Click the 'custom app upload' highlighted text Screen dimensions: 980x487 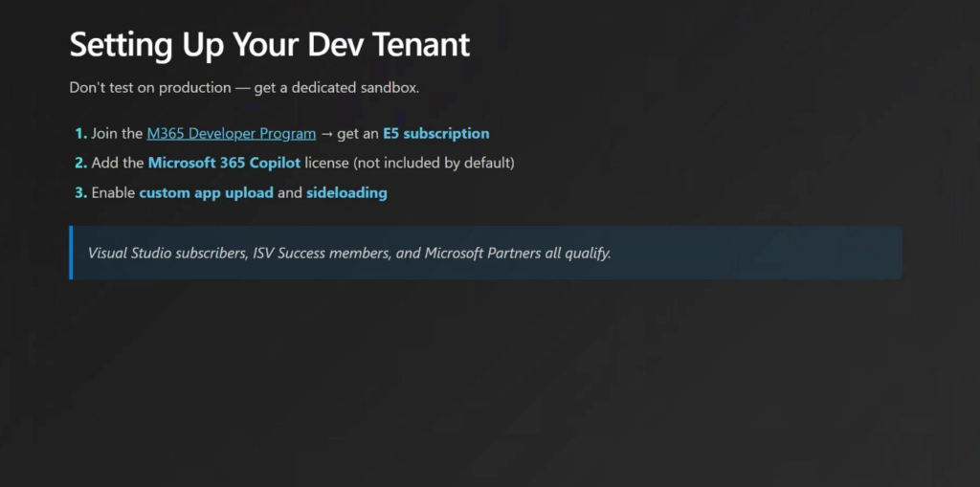[x=206, y=192]
